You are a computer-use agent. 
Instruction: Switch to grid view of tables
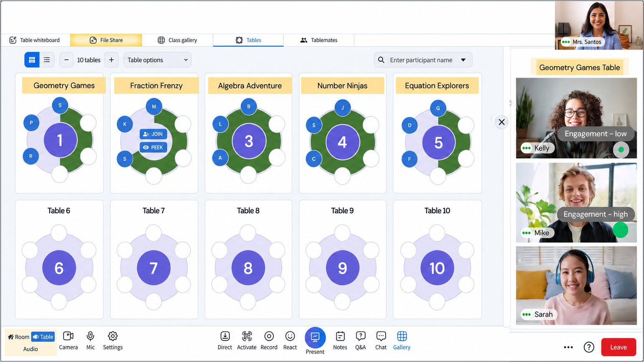tap(32, 60)
